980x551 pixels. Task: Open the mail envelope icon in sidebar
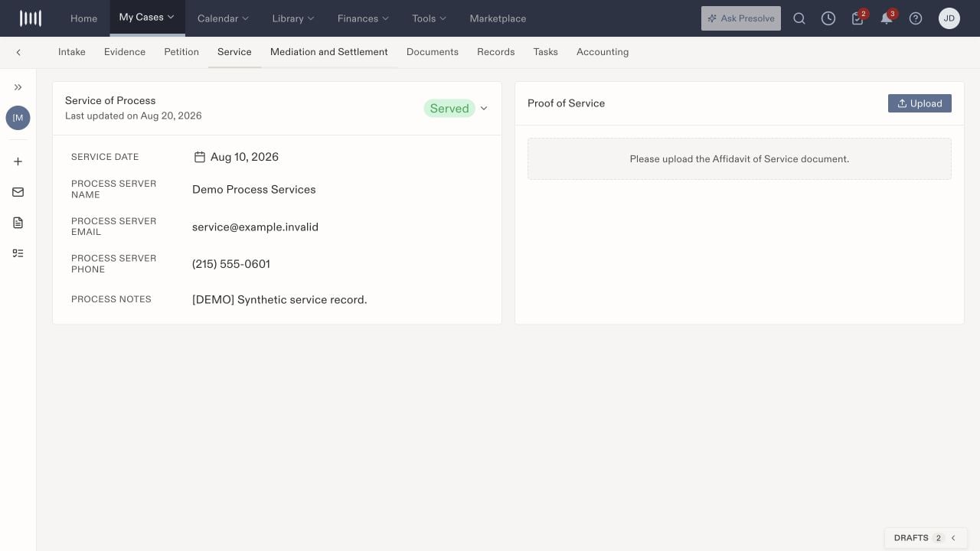(18, 192)
